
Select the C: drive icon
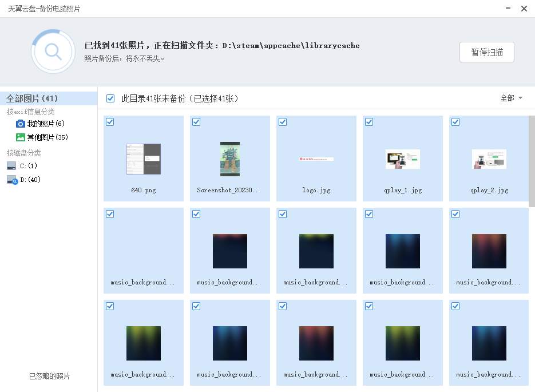[x=11, y=166]
